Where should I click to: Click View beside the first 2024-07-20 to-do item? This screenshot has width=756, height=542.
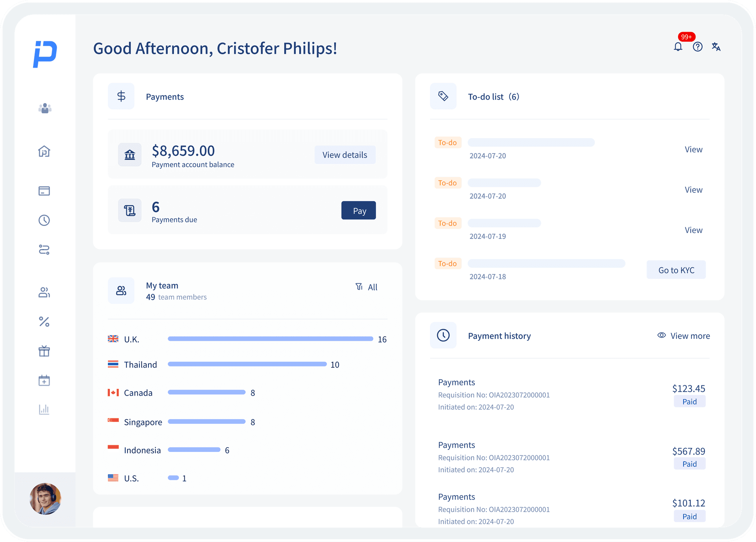693,150
